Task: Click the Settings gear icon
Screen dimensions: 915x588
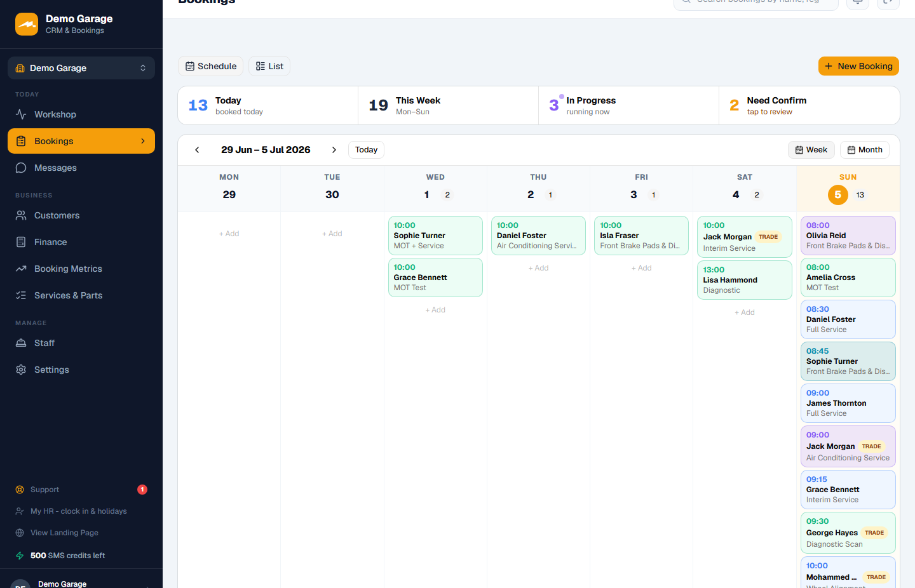Action: click(x=21, y=370)
